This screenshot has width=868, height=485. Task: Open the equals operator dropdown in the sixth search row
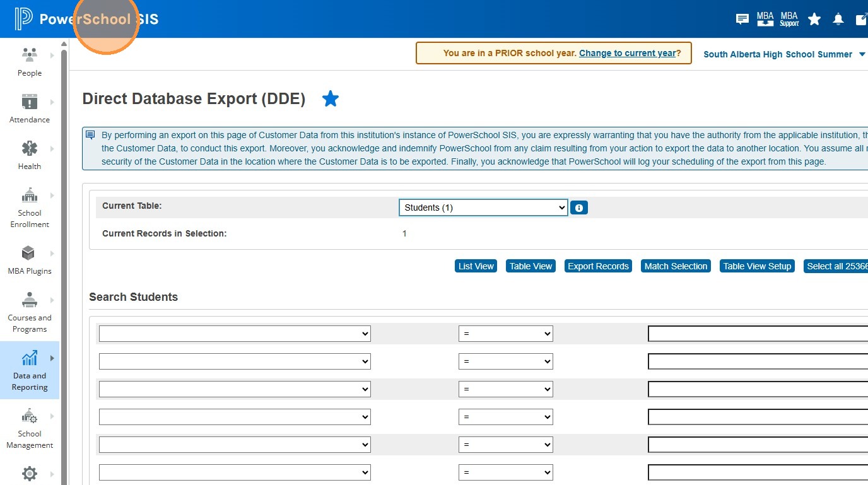pyautogui.click(x=506, y=472)
